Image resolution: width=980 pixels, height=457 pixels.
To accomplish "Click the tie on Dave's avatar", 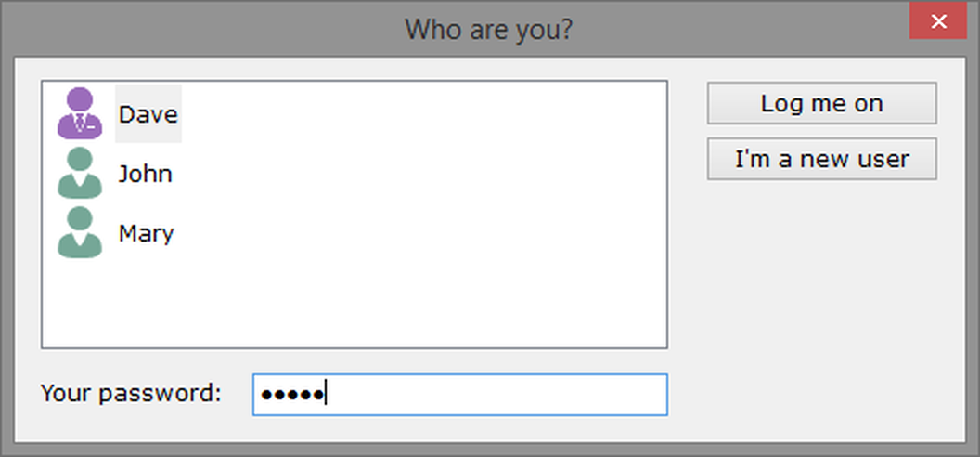I will click(x=80, y=123).
